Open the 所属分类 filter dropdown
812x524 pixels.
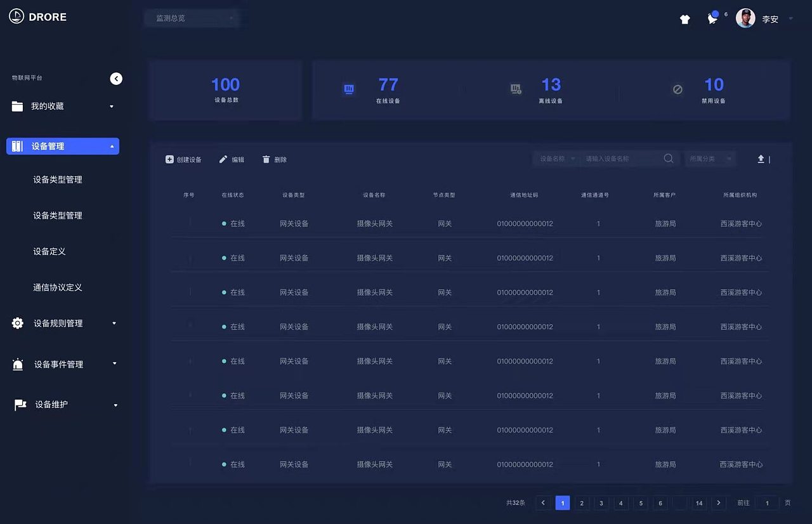click(x=710, y=159)
